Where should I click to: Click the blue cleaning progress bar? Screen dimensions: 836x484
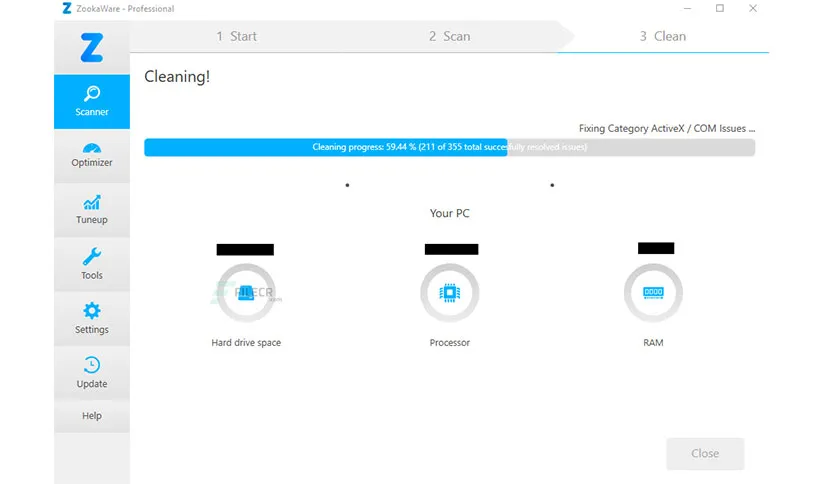pos(325,147)
